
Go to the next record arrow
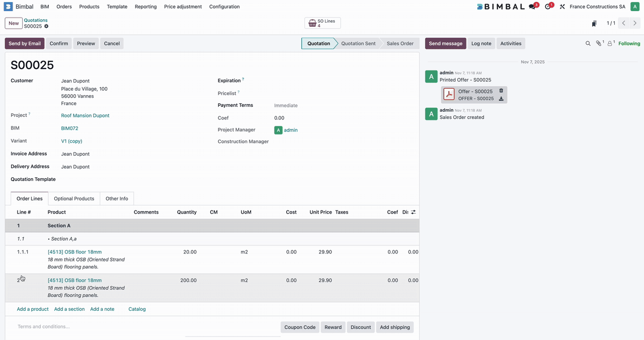tap(635, 23)
